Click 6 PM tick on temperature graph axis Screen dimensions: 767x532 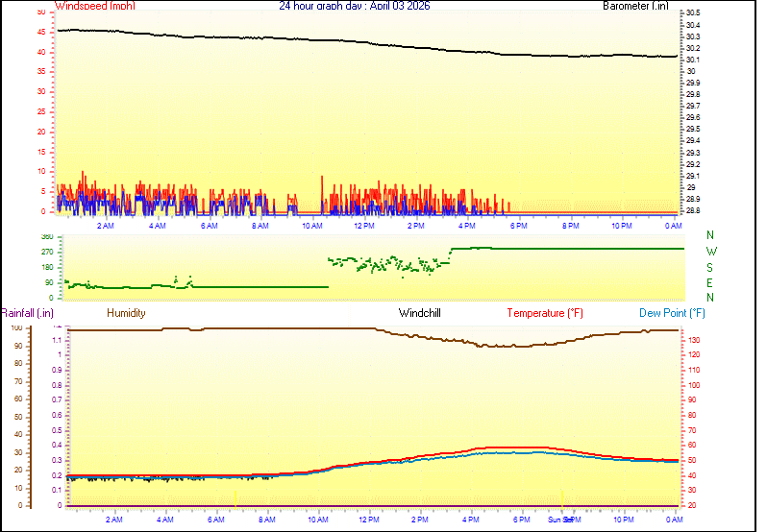click(521, 520)
